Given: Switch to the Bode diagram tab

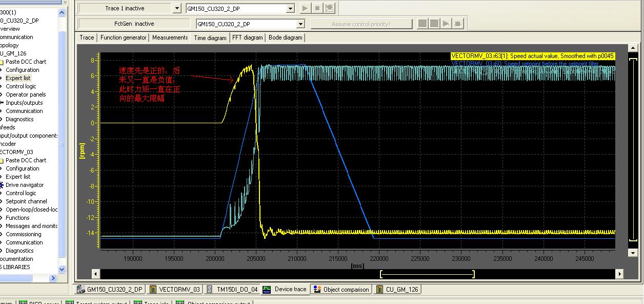Looking at the screenshot, I should coord(286,37).
